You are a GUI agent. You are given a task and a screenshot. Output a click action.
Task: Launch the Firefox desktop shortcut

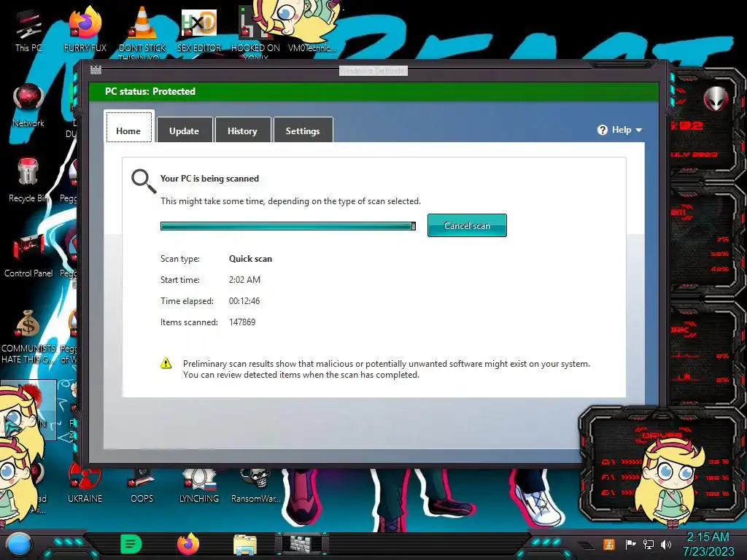(85, 29)
